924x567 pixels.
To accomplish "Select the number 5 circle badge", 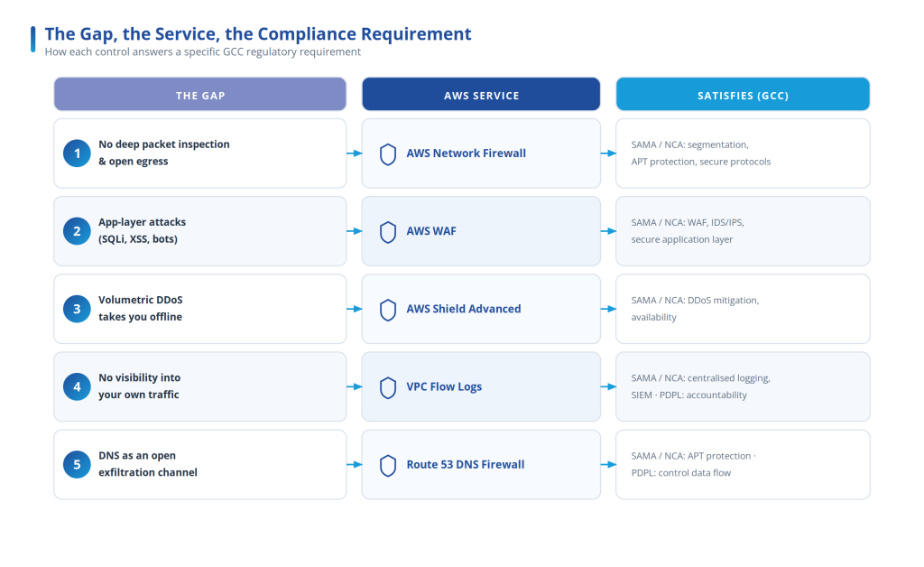I will click(78, 464).
